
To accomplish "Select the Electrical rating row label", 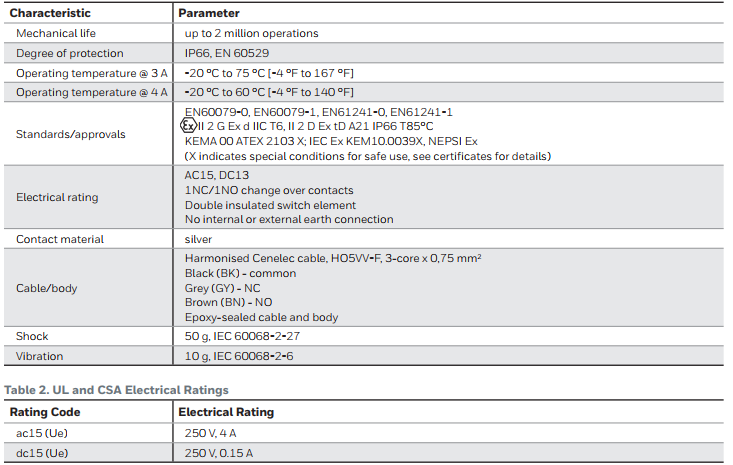I will click(x=57, y=197).
